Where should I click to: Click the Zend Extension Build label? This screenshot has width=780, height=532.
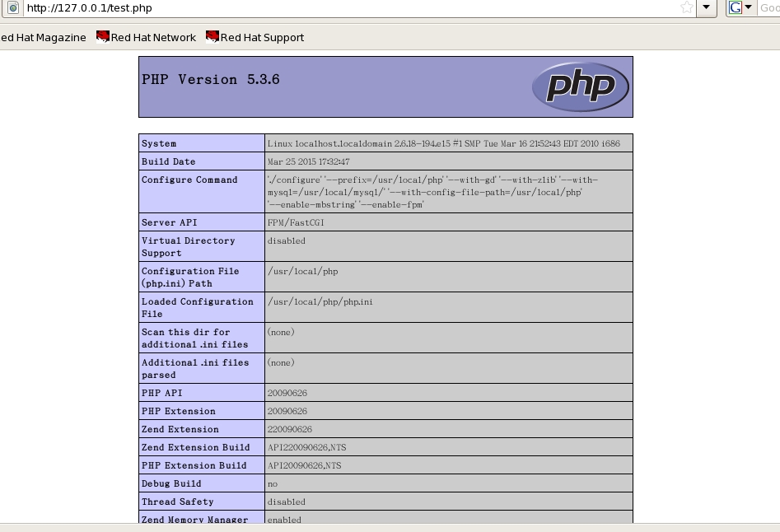coord(195,447)
